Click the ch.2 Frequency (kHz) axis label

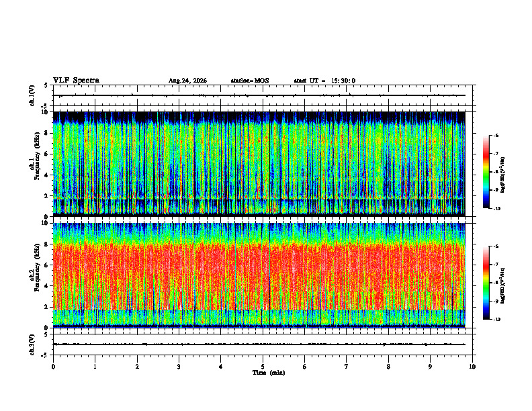click(x=35, y=275)
